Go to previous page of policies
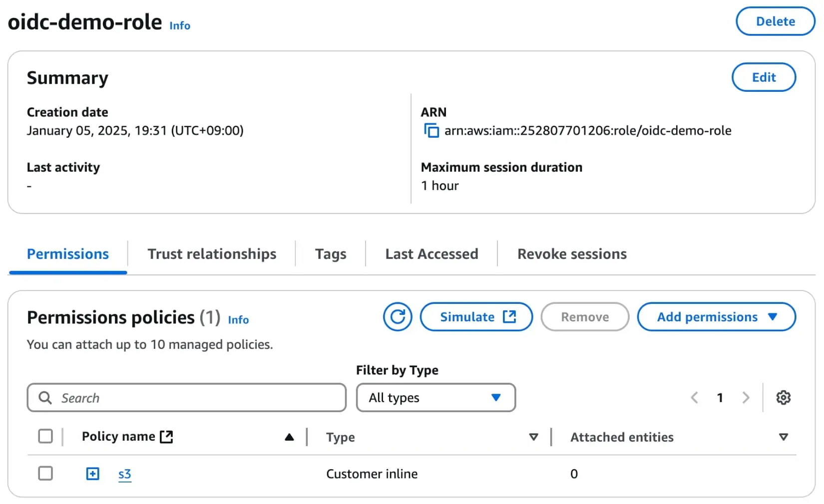Viewport: 824px width, 504px height. point(694,398)
